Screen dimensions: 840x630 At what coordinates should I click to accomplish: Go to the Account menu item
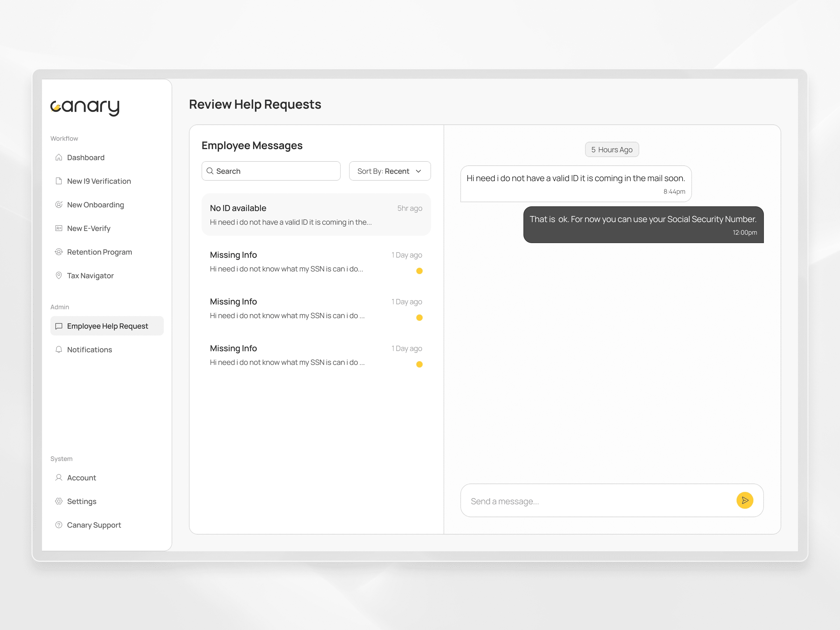81,478
